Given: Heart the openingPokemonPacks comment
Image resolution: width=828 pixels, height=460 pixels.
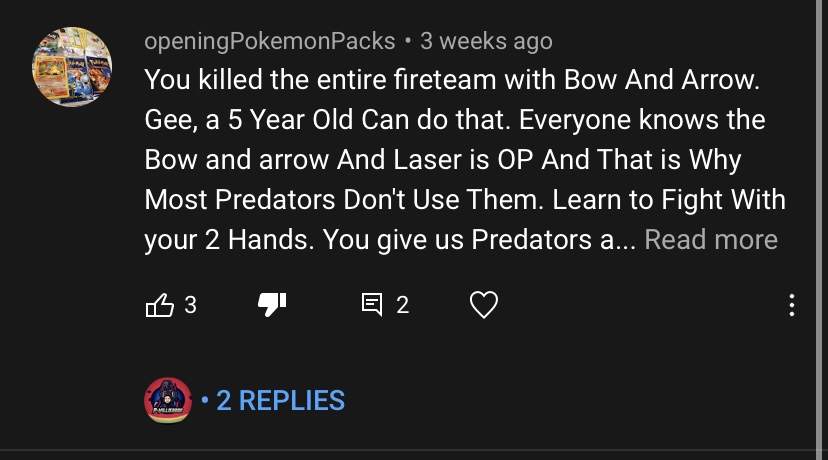Looking at the screenshot, I should point(484,305).
